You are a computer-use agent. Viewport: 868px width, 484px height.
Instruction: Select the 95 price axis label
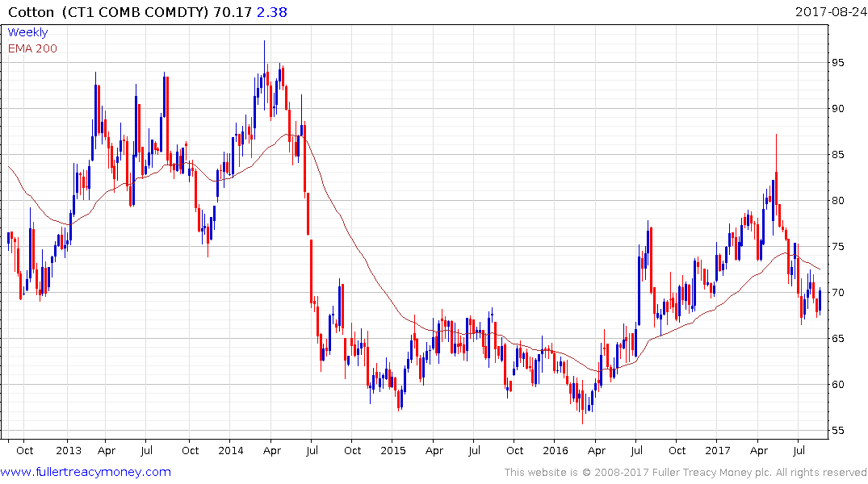(837, 62)
